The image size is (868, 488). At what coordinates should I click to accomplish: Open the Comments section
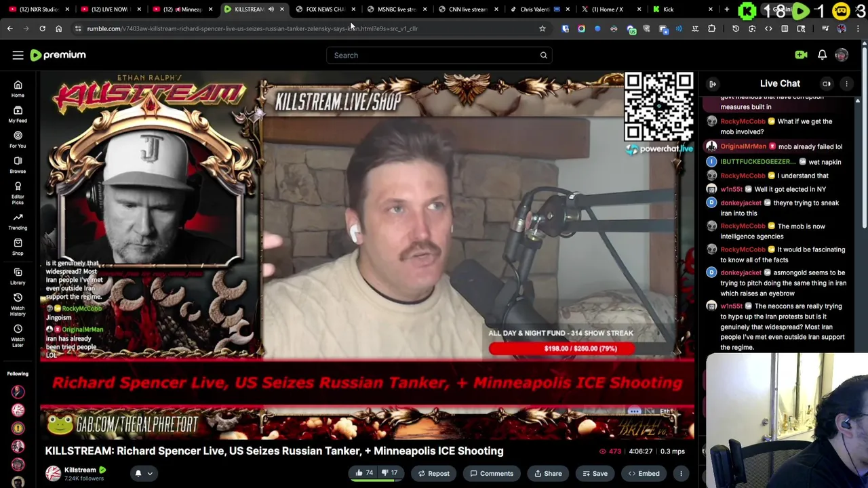click(x=492, y=473)
